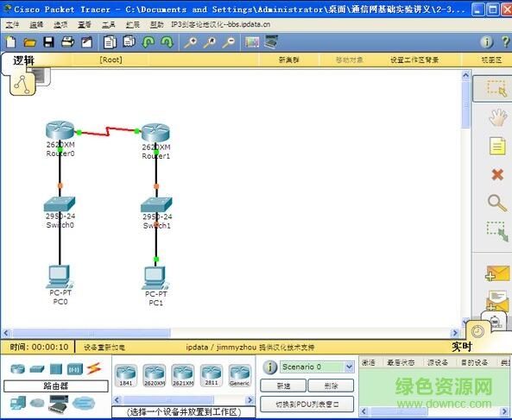This screenshot has width=512, height=420.
Task: Select the End Devices category icon
Action: click(x=17, y=404)
